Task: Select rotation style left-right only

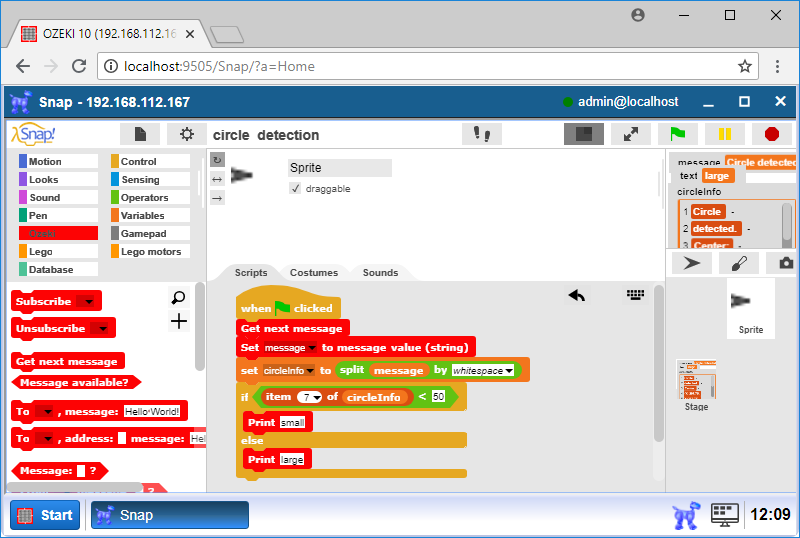Action: pos(217,179)
